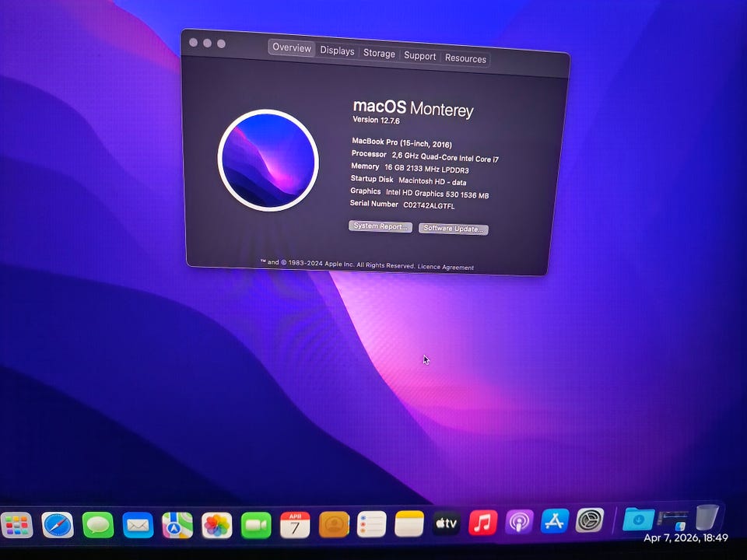The width and height of the screenshot is (747, 560).
Task: Close the About This Mac window
Action: (194, 42)
